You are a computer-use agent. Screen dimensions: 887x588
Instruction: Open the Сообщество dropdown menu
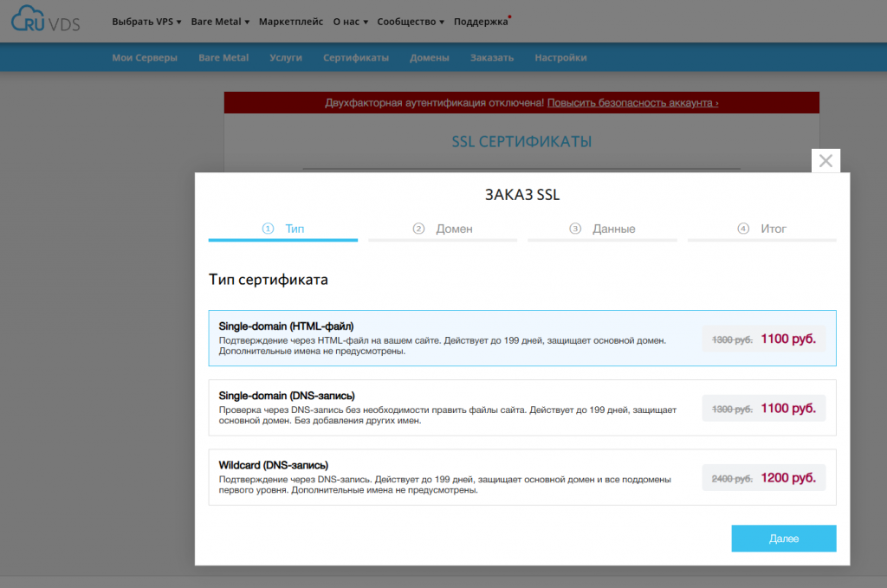click(411, 22)
